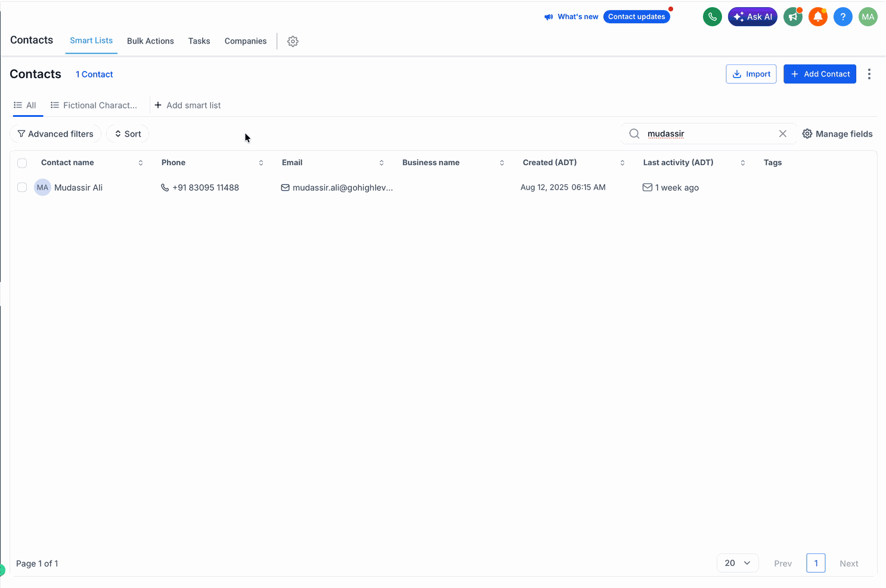
Task: Click the search magnifier icon
Action: (x=634, y=134)
